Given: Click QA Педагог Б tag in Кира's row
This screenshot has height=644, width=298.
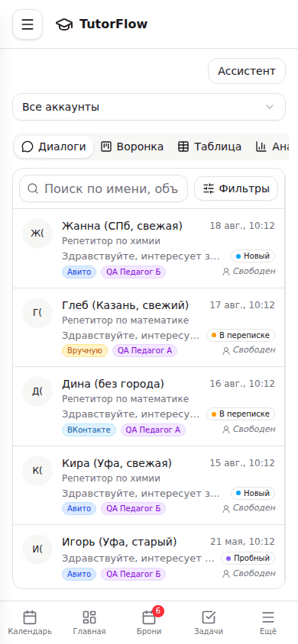Looking at the screenshot, I should (x=134, y=509).
